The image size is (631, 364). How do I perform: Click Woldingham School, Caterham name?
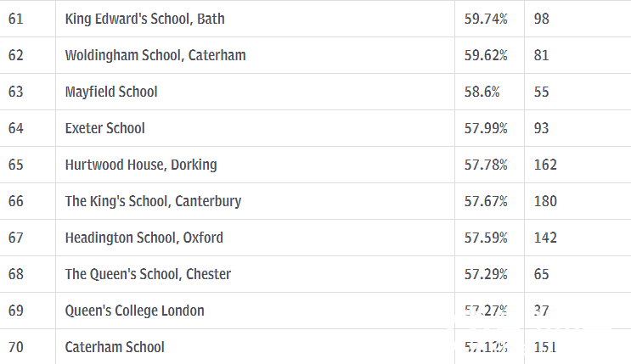(x=155, y=55)
